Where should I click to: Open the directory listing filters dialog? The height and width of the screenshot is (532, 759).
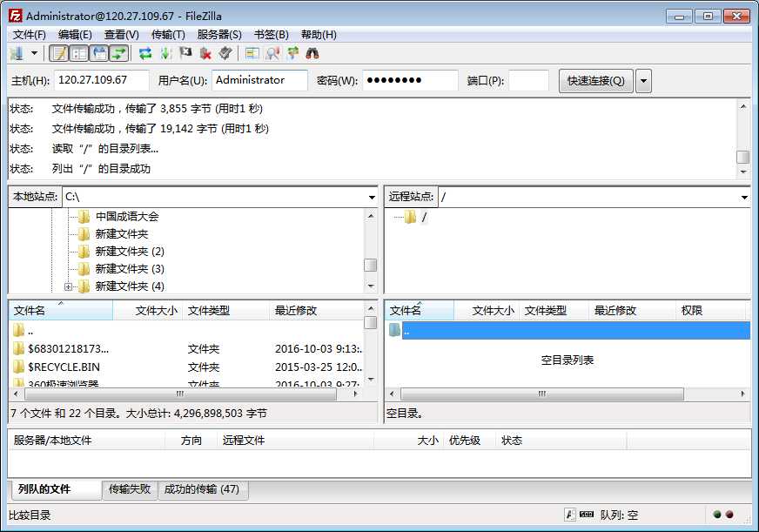252,53
